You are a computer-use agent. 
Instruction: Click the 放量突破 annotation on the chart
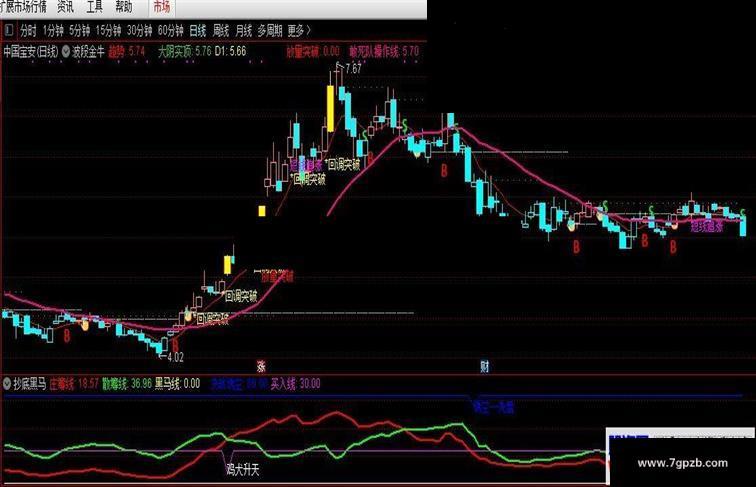click(277, 276)
